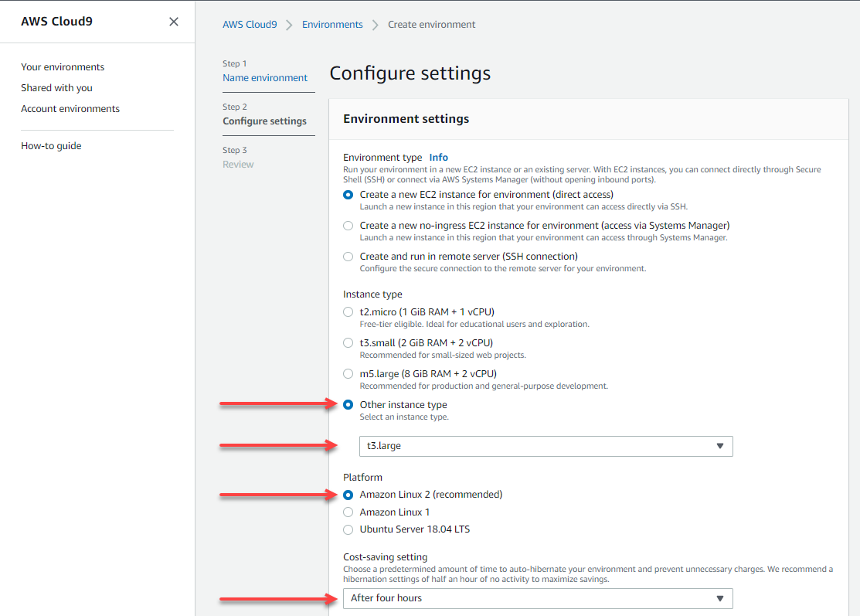The height and width of the screenshot is (616, 860).
Task: Select 'Create and run in remote server'
Action: point(348,256)
